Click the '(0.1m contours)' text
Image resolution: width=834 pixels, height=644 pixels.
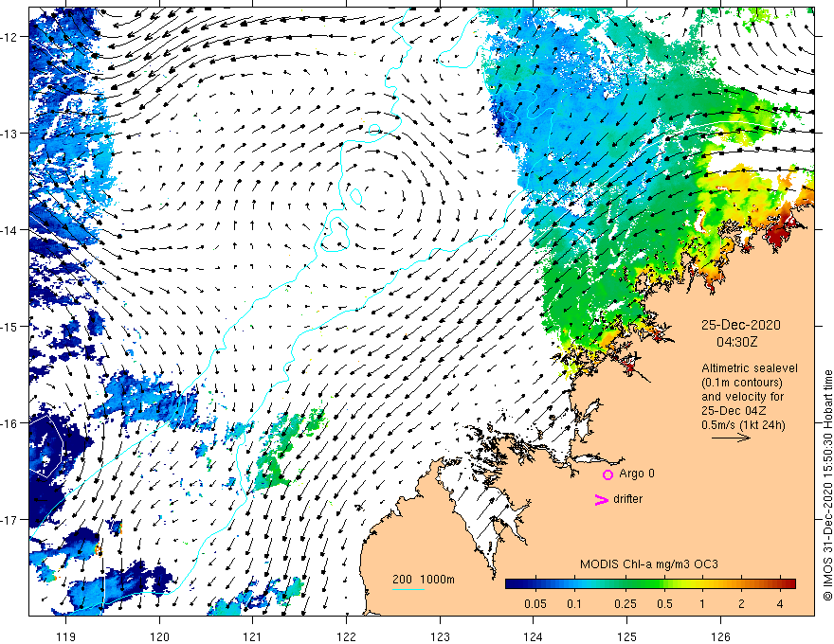[742, 383]
